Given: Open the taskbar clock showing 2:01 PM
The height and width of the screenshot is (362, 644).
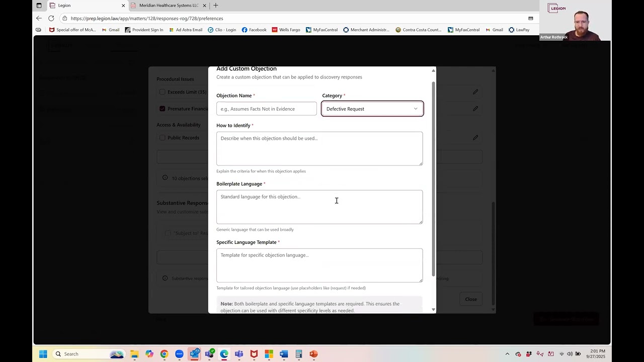Looking at the screenshot, I should click(x=596, y=354).
